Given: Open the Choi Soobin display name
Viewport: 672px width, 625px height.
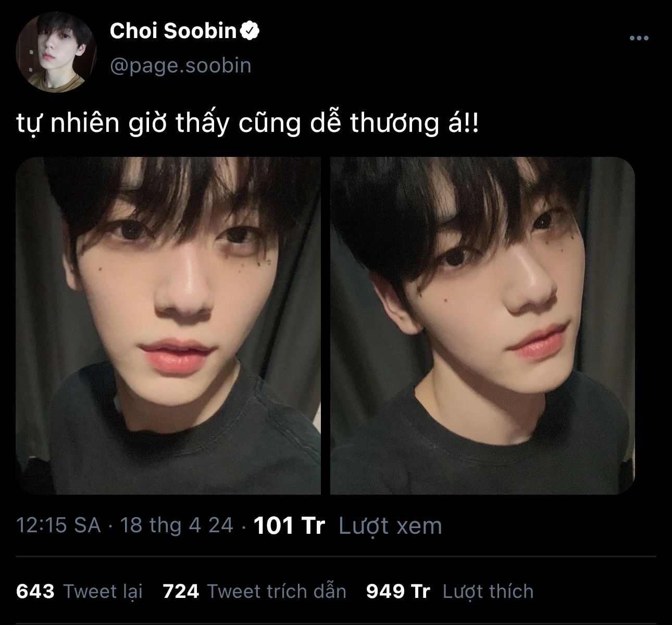Looking at the screenshot, I should click(x=173, y=31).
